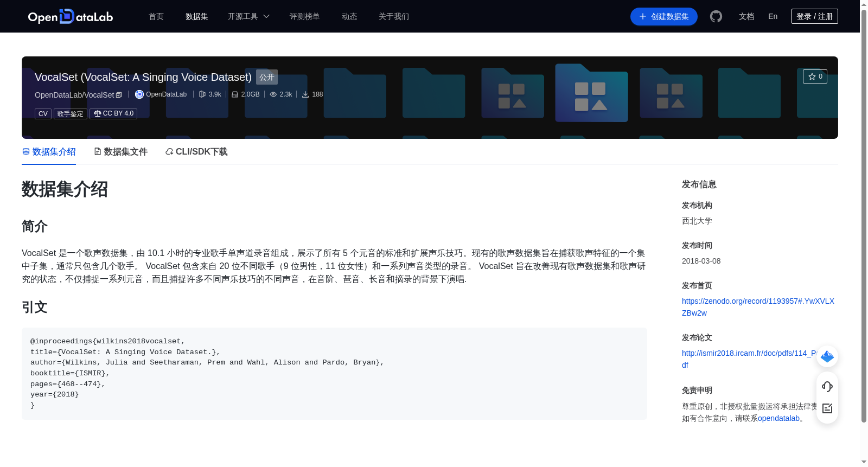Click the file count icon next to 3.9k
The image size is (868, 467).
click(202, 94)
